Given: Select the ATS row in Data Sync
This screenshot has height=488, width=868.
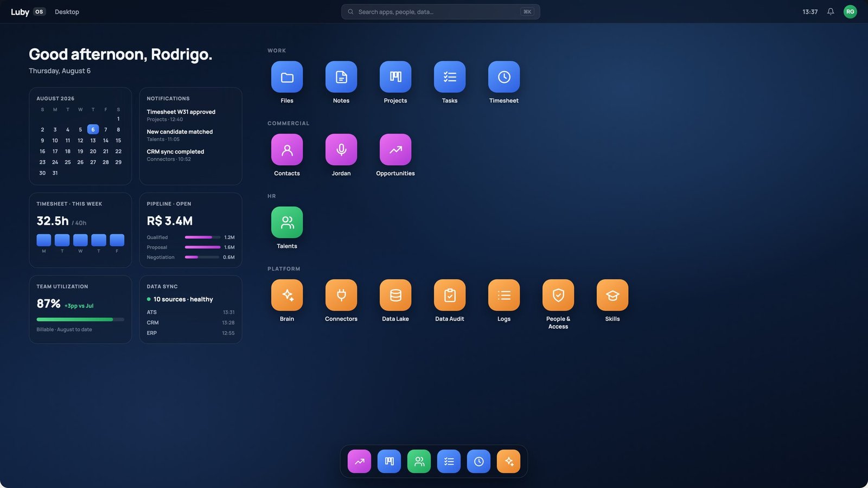Looking at the screenshot, I should [x=190, y=312].
